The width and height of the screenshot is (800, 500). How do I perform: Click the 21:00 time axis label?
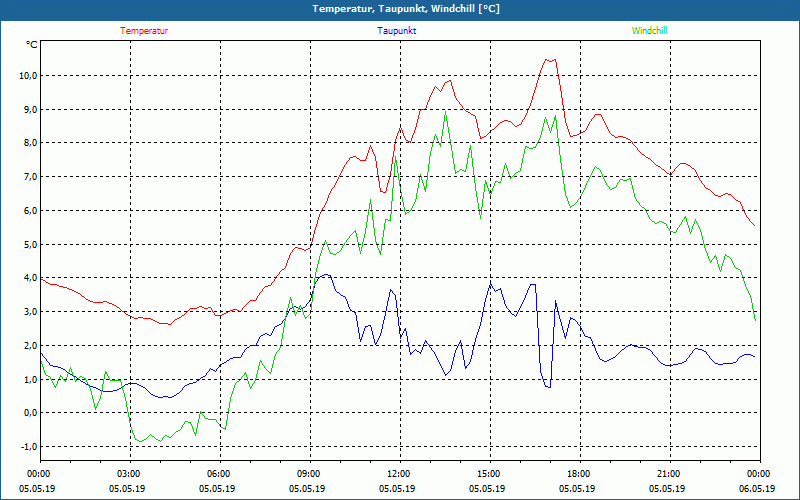[670, 474]
